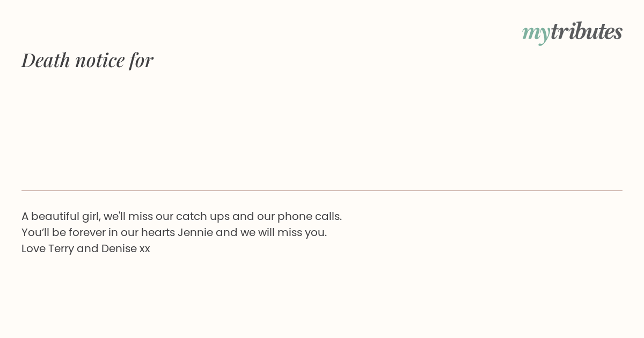Click the line beginning "A beautiful girl"
This screenshot has width=644, height=338.
[181, 216]
